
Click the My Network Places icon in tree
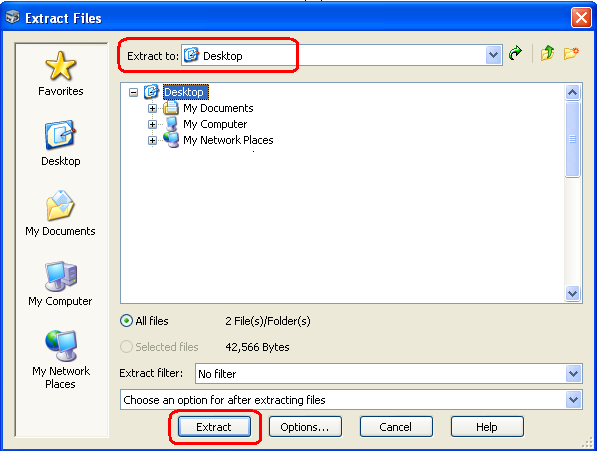[171, 140]
